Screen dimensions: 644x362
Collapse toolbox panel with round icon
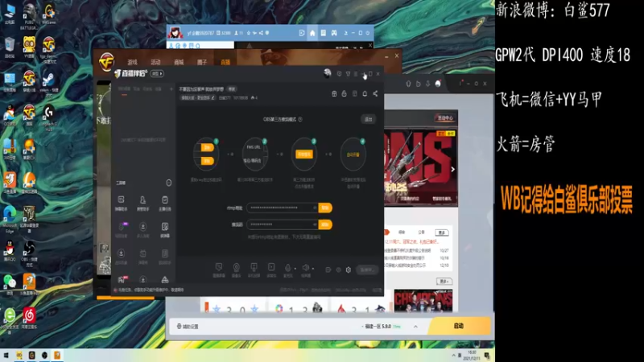click(x=168, y=183)
